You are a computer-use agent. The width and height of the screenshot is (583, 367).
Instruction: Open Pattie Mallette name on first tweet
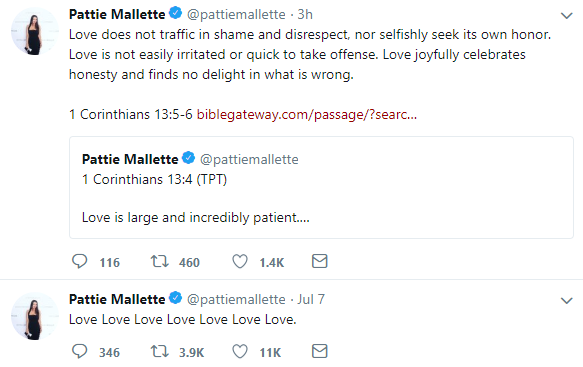pos(117,15)
